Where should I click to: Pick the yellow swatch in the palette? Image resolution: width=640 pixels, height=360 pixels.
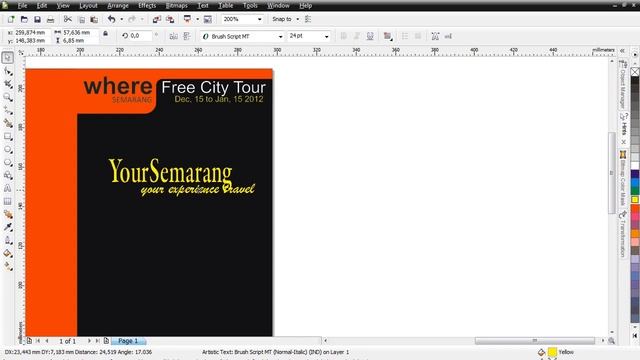coord(635,200)
